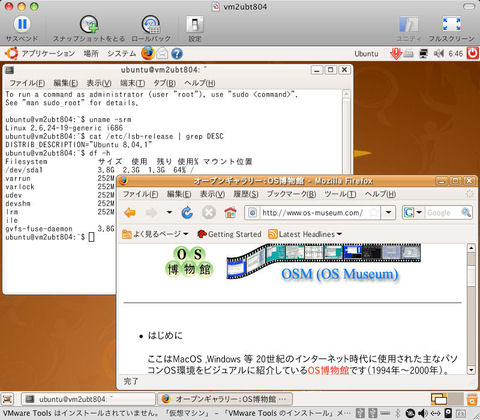The image size is (480, 420).
Task: Click the Firefox taskbar button オープンギャラリー
Action: [x=225, y=399]
